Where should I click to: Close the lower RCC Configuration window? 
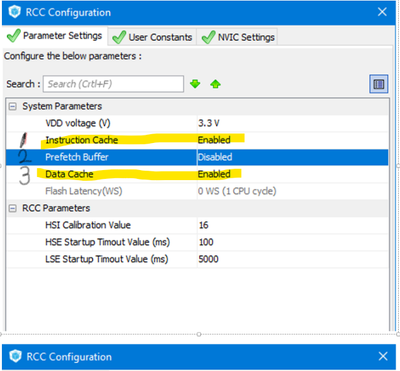(383, 356)
